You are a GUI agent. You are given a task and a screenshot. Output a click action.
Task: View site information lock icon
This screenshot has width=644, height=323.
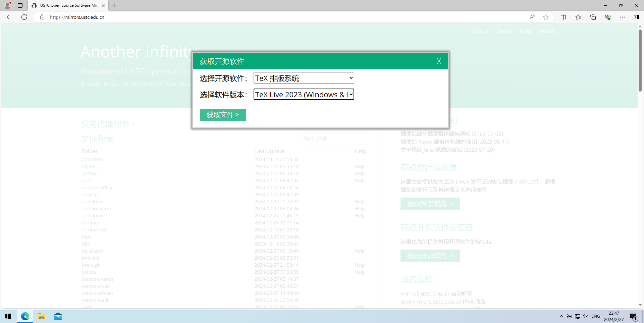point(42,17)
